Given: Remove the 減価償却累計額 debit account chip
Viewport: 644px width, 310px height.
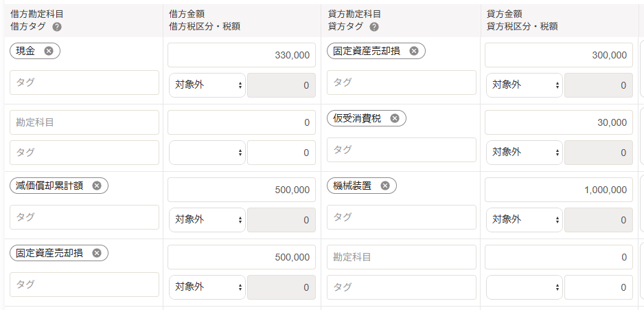Looking at the screenshot, I should [97, 186].
